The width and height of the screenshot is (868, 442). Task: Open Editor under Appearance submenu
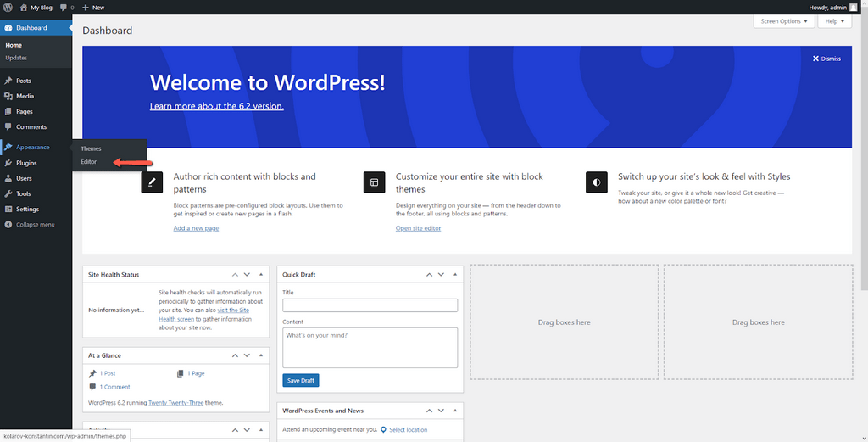[x=88, y=162]
